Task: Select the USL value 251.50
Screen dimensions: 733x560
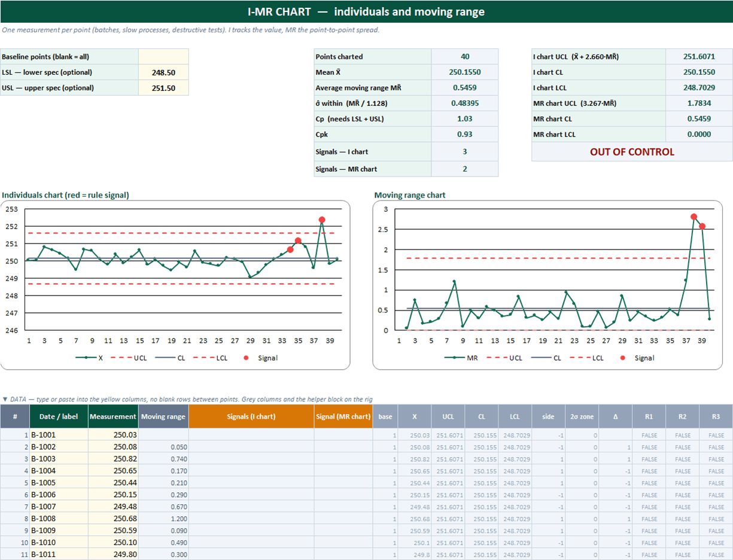Action: pyautogui.click(x=163, y=87)
